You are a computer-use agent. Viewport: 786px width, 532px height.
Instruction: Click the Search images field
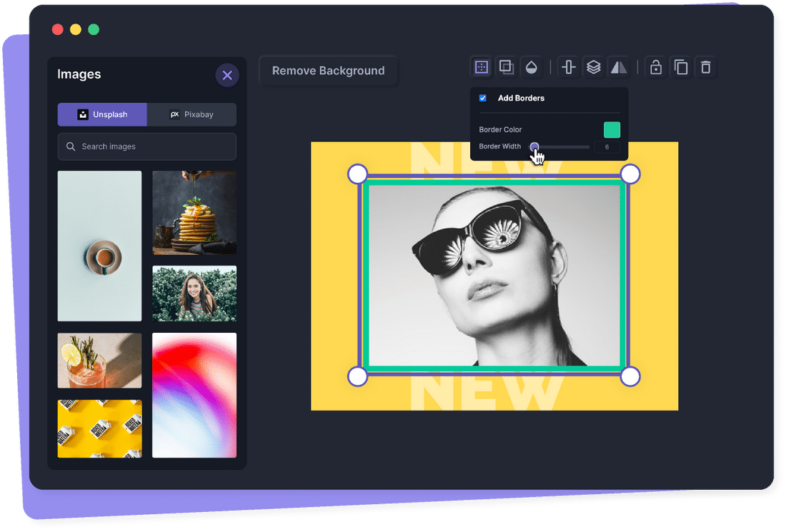(147, 146)
